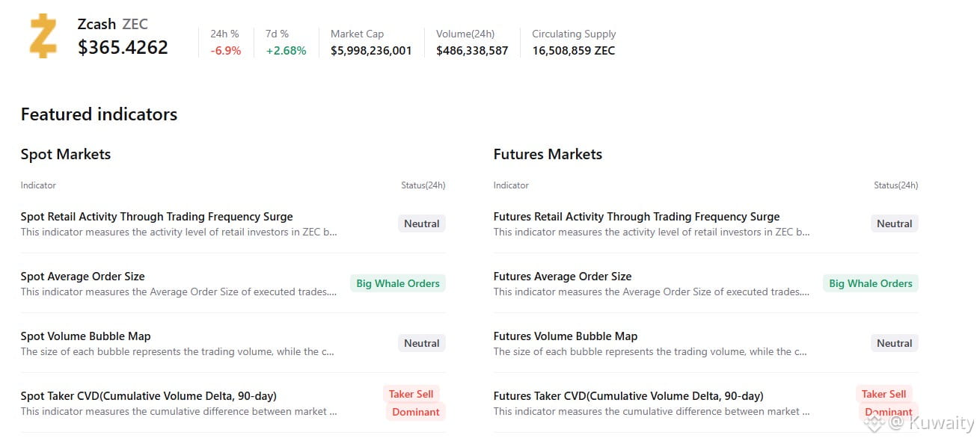Click the Spot Taker Sell Dominant badge

click(x=414, y=403)
